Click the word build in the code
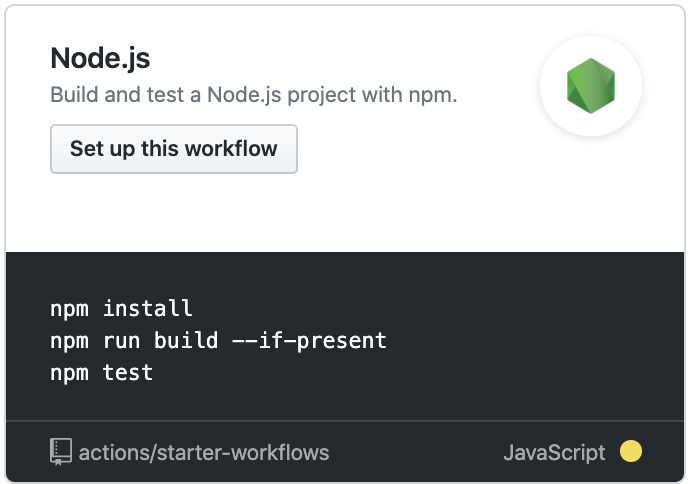 tap(186, 340)
